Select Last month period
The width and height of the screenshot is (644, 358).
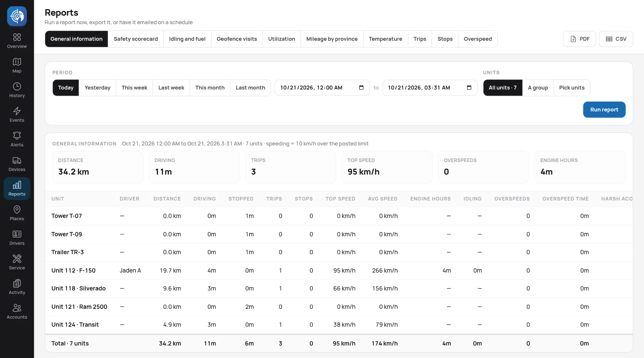tap(250, 88)
